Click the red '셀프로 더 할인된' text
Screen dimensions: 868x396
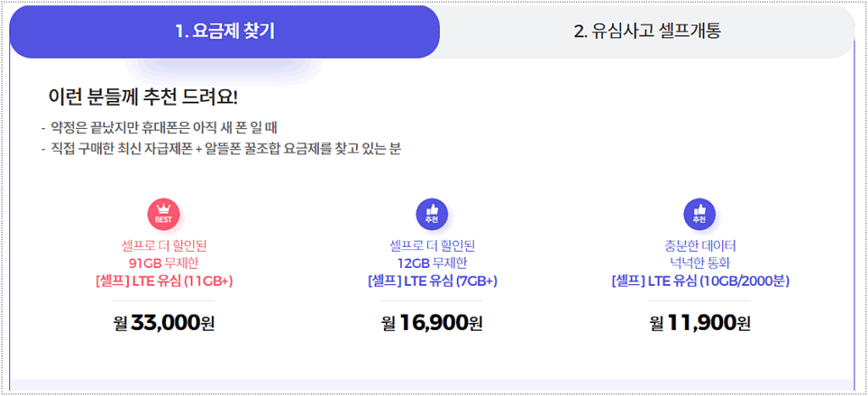coord(164,246)
